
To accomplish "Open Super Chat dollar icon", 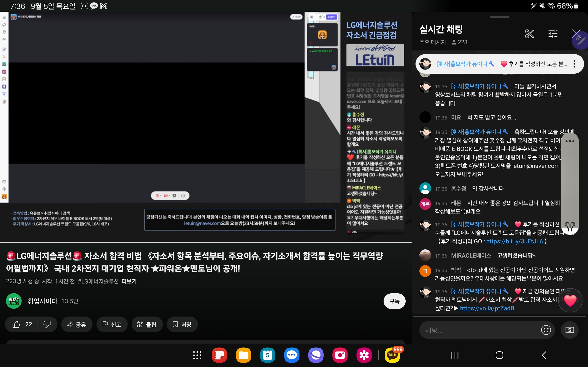I will [569, 330].
